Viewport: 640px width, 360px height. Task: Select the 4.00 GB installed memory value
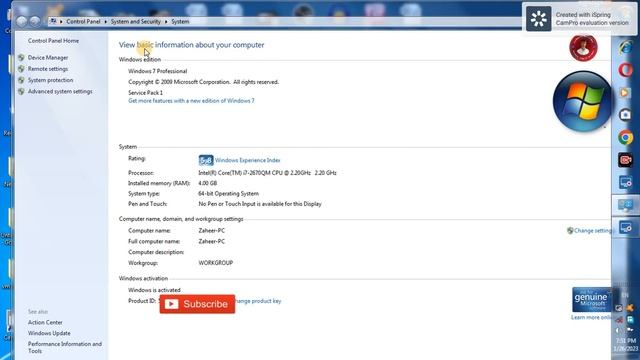point(207,183)
